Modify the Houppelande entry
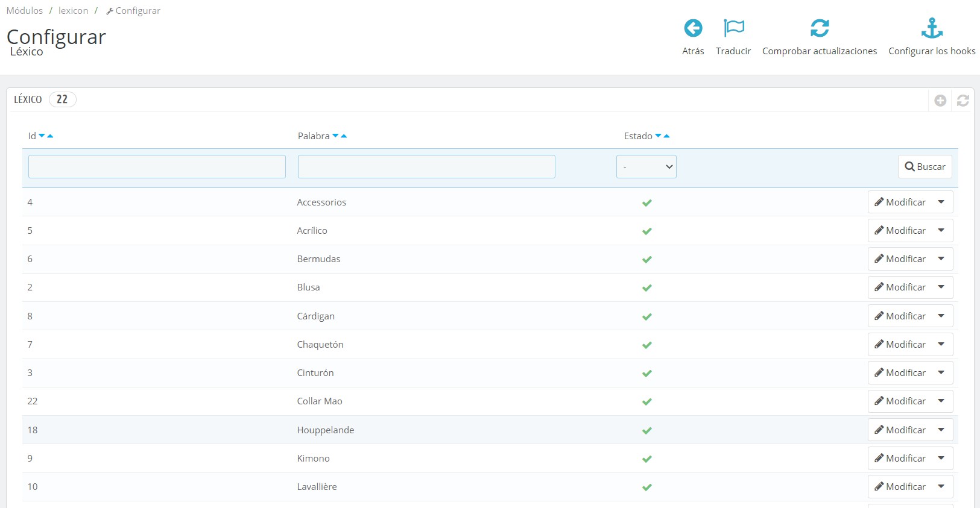The image size is (980, 508). click(x=900, y=430)
